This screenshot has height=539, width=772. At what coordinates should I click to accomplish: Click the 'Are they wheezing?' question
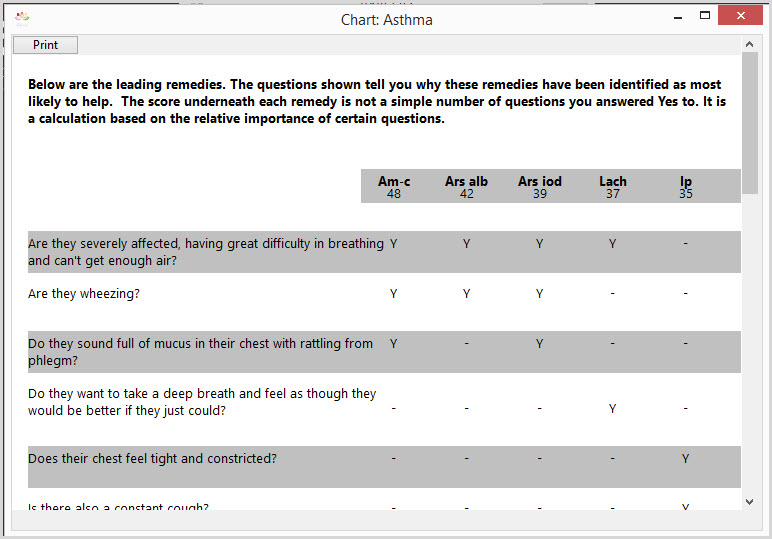[84, 294]
